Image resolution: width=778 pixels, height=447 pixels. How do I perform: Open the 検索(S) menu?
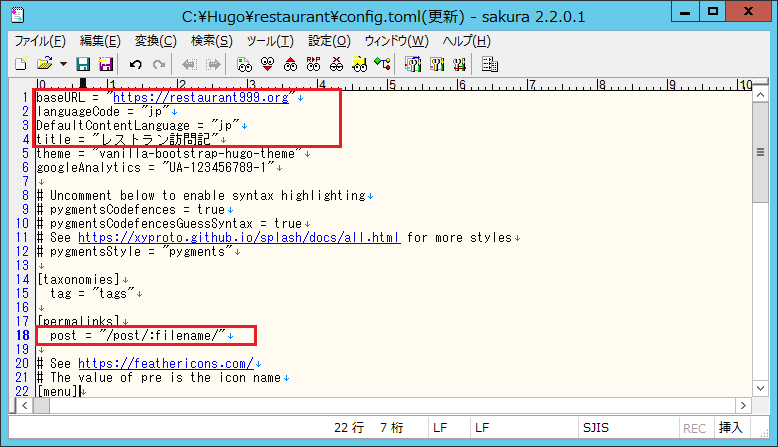[212, 41]
